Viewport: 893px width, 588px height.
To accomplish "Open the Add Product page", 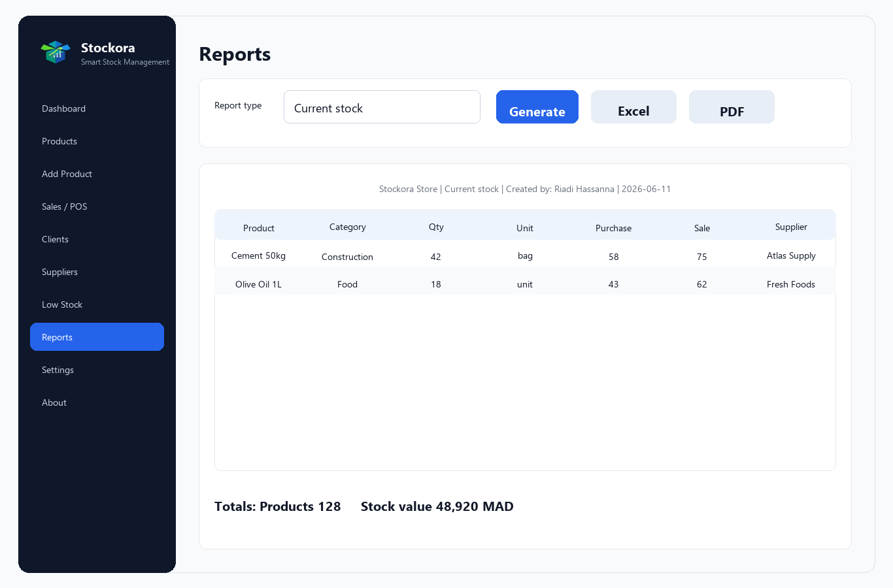I will pyautogui.click(x=97, y=174).
